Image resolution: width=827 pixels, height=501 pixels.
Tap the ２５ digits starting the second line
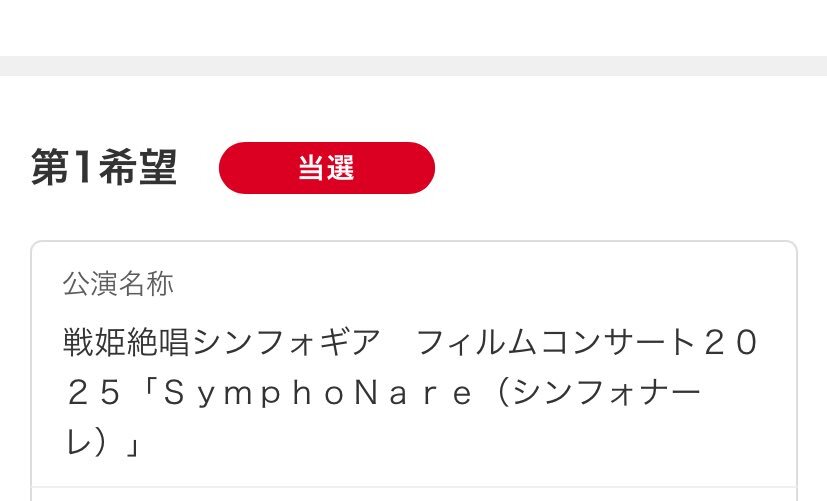94,392
